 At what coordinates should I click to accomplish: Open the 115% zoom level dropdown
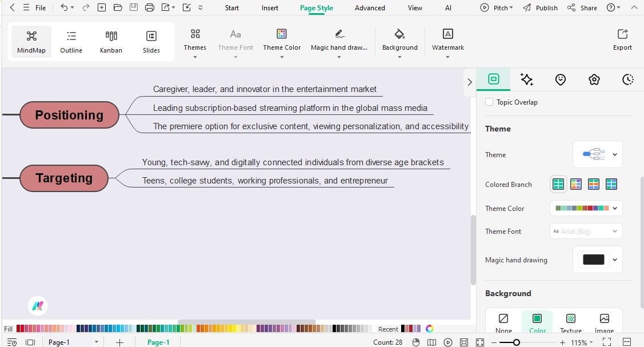click(582, 342)
